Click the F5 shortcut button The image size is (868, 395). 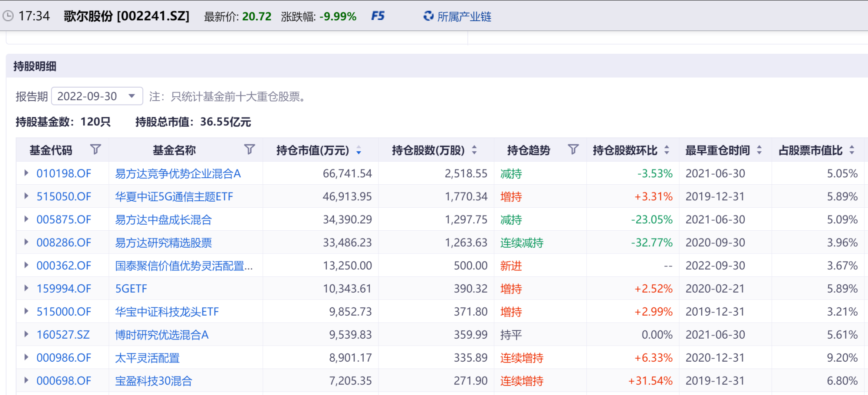tap(378, 16)
